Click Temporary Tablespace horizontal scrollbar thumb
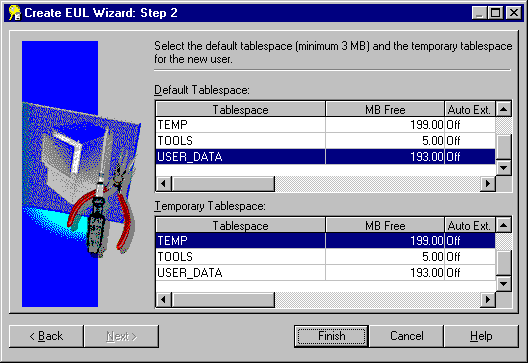 tap(223, 299)
